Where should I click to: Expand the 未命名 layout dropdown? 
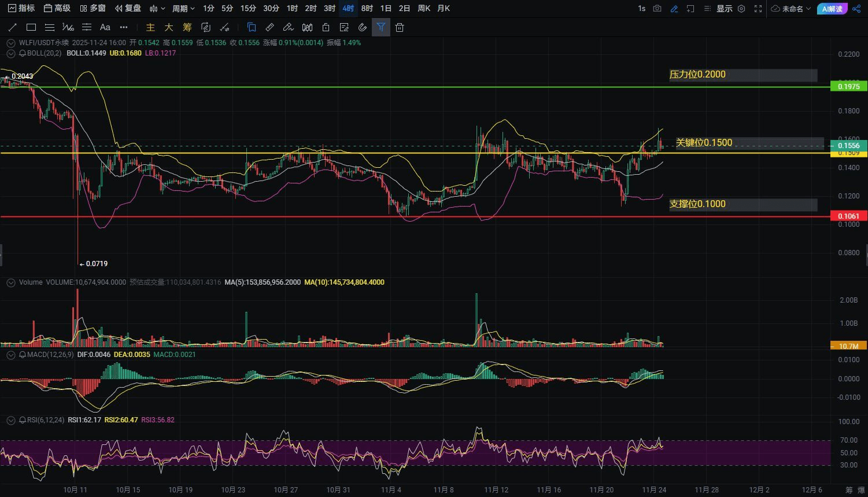click(x=792, y=9)
